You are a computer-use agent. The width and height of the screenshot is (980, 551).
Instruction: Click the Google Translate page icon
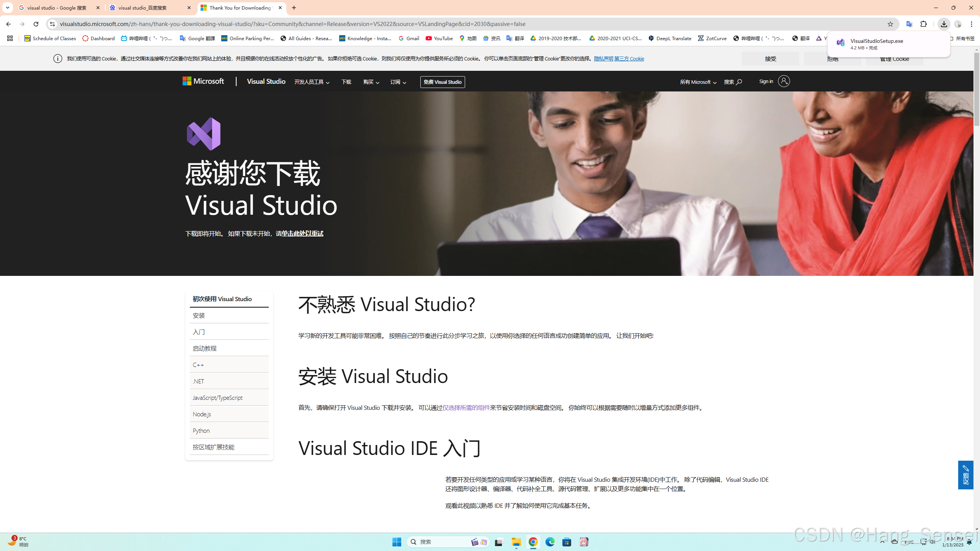point(909,24)
